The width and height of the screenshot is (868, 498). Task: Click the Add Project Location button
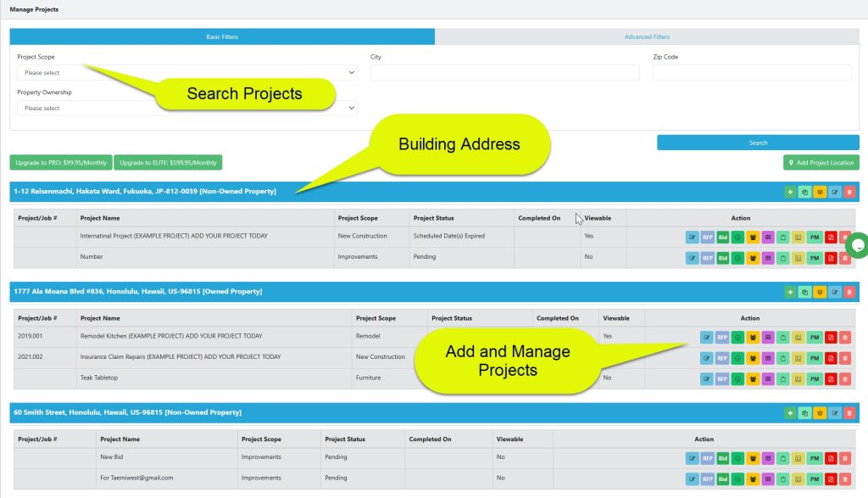pos(820,162)
